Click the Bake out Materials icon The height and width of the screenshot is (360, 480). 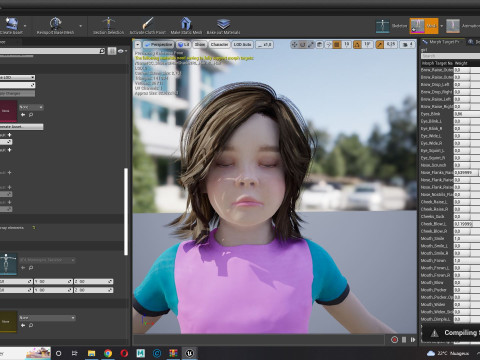point(223,23)
